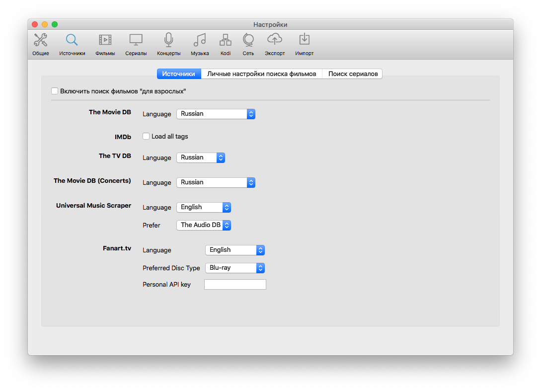
Task: Open the Импорт settings section
Action: (x=305, y=44)
